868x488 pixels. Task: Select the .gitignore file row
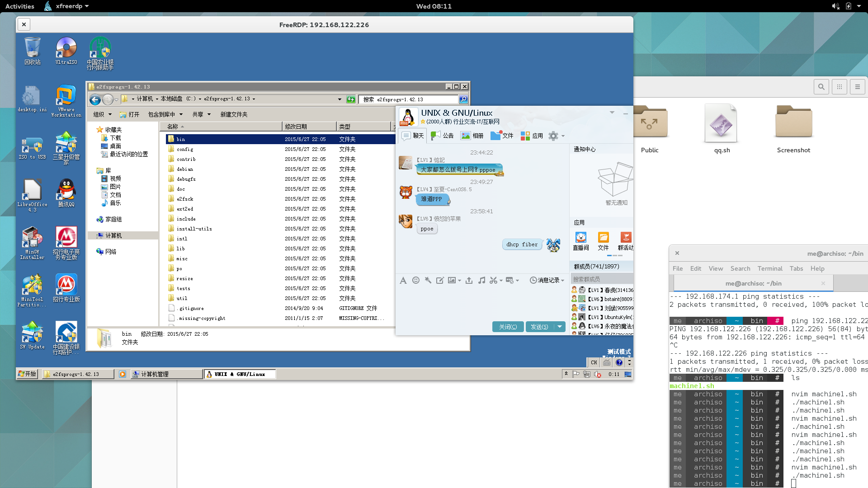point(280,308)
